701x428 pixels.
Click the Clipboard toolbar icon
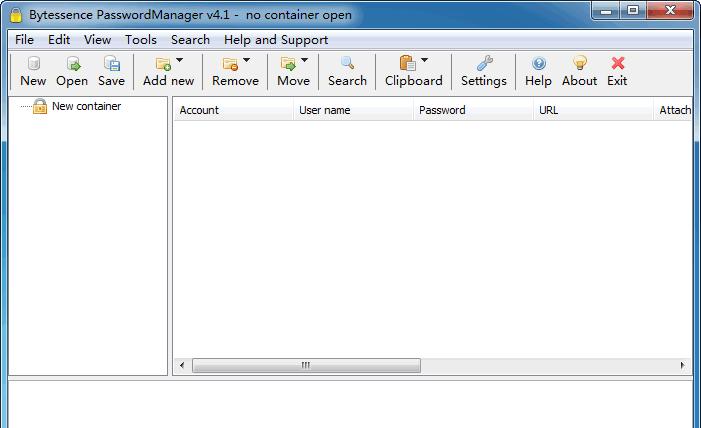point(407,63)
